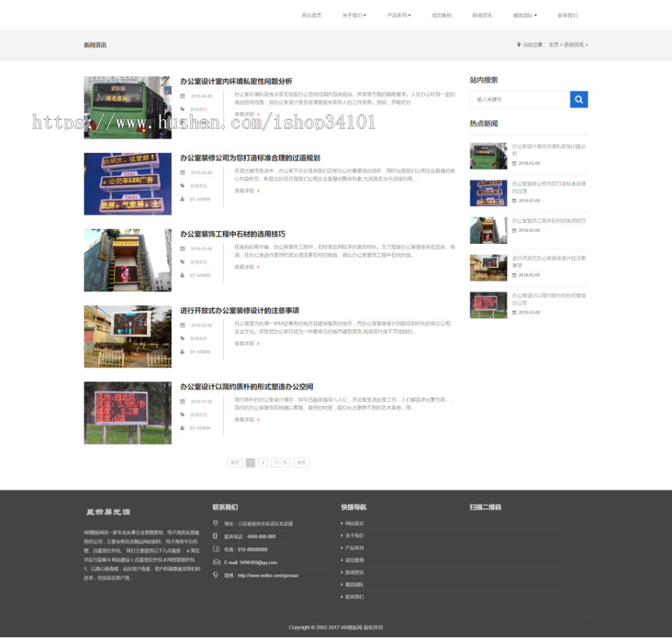Click the phone icon beside 联系电话 in footer

pyautogui.click(x=215, y=536)
